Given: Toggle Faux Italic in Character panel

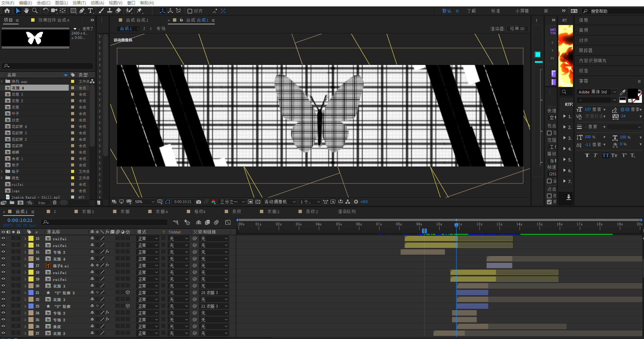Looking at the screenshot, I should (595, 155).
